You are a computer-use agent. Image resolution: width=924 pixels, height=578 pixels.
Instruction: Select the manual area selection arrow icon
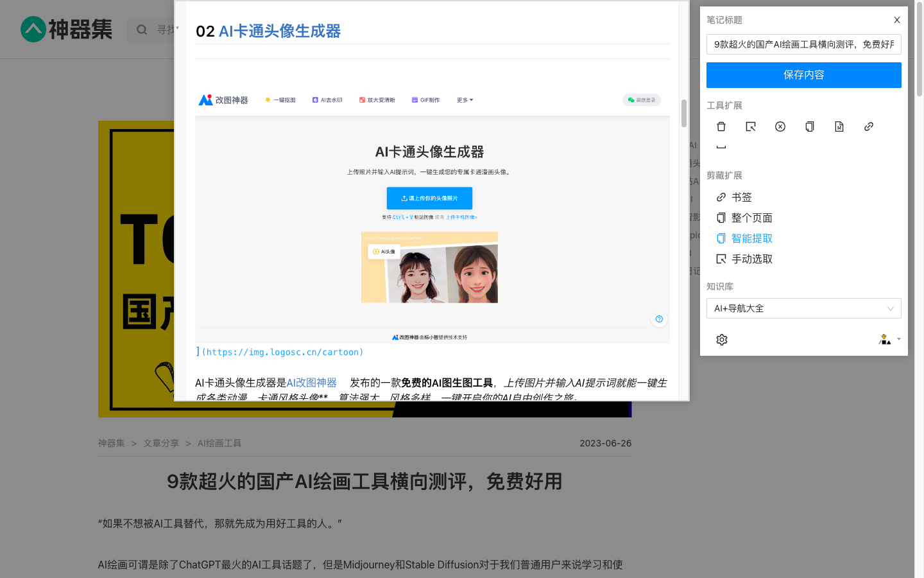751,127
